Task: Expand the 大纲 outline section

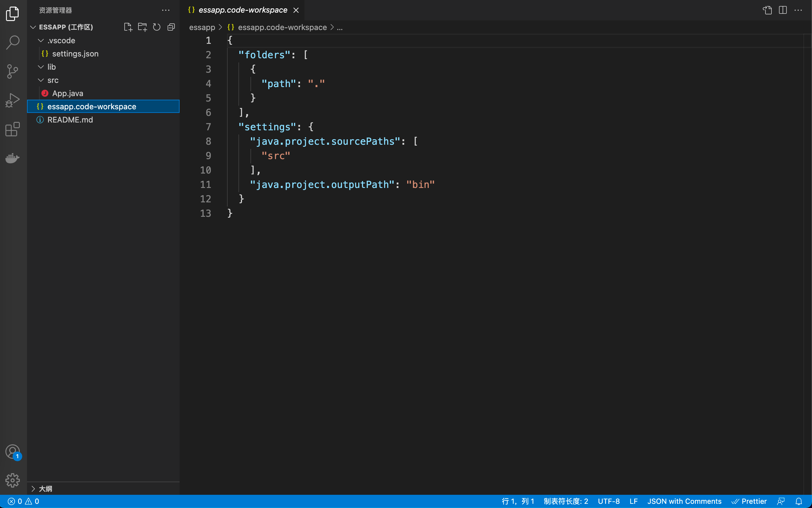Action: (33, 488)
